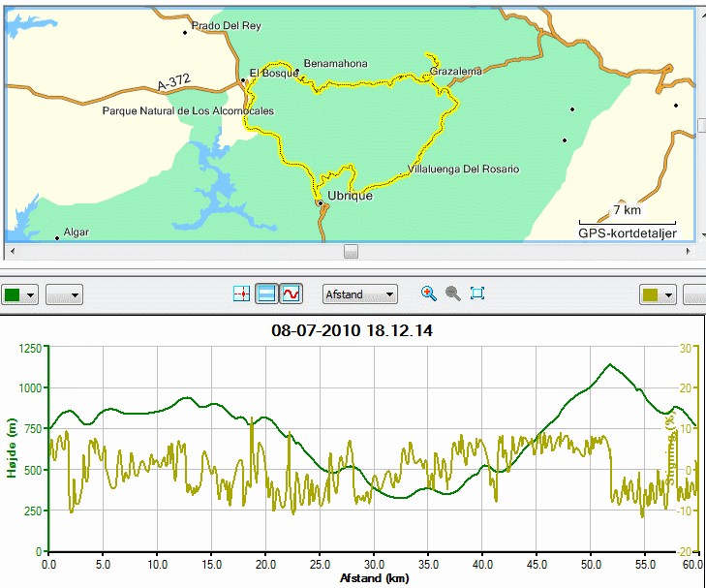Click Parque Natural de Los Alcornocales label
Image resolution: width=706 pixels, height=588 pixels.
click(x=188, y=110)
